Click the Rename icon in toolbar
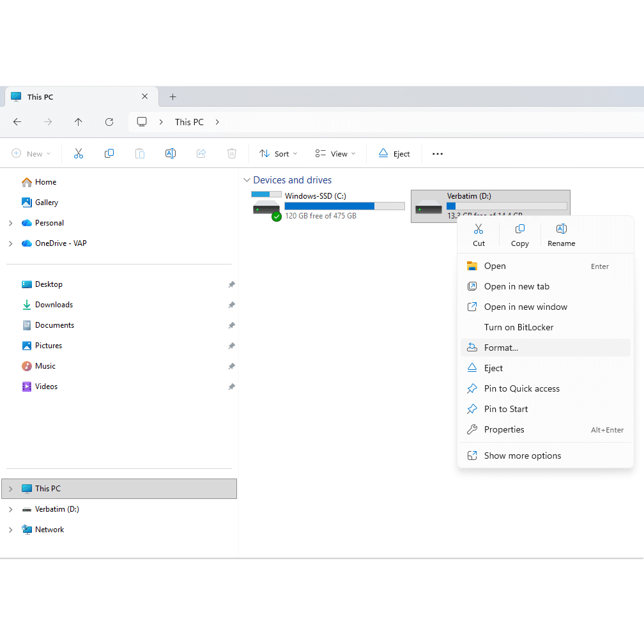 click(x=171, y=153)
